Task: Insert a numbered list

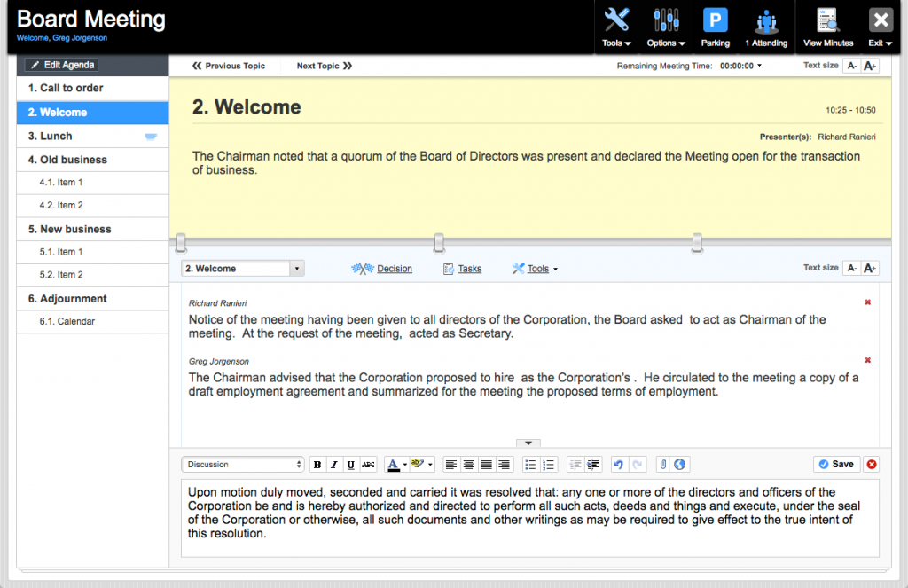Action: (x=548, y=465)
